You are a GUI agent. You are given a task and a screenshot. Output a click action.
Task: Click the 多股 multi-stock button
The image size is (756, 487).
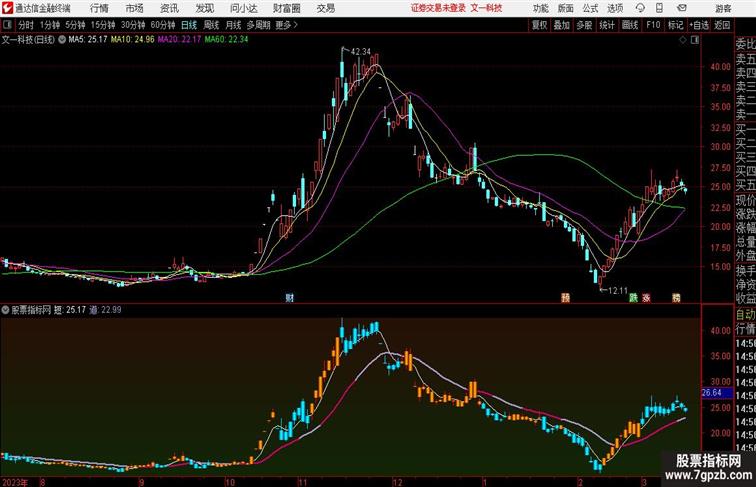(x=584, y=25)
